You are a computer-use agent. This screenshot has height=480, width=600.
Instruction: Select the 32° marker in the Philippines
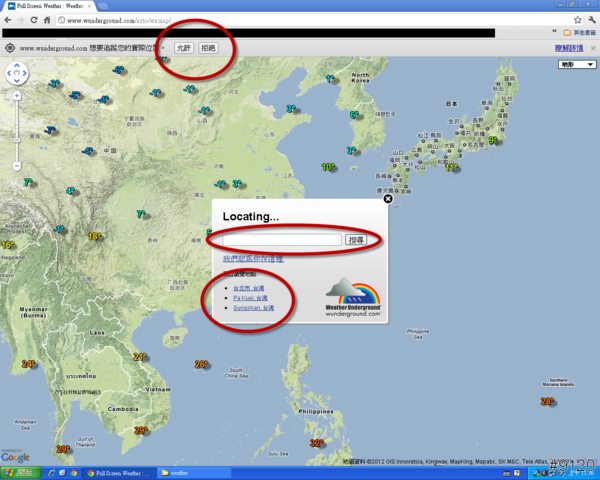(x=316, y=443)
